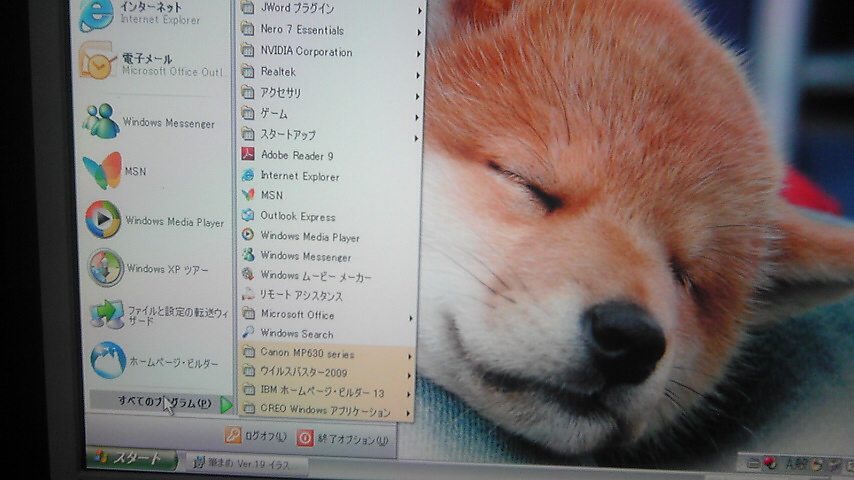Click the Windows ムービー メーカー icon
The height and width of the screenshot is (480, 854).
tap(248, 274)
